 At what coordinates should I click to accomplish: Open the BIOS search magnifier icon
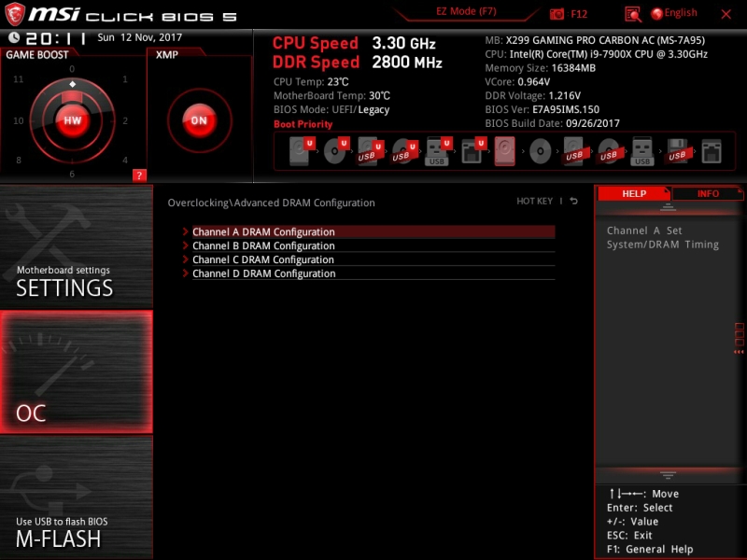[633, 14]
